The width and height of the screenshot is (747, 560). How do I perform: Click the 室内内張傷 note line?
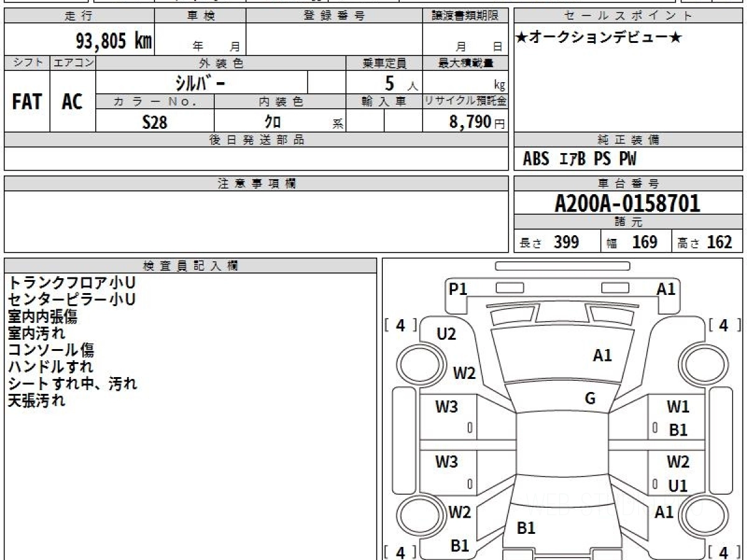(x=43, y=317)
